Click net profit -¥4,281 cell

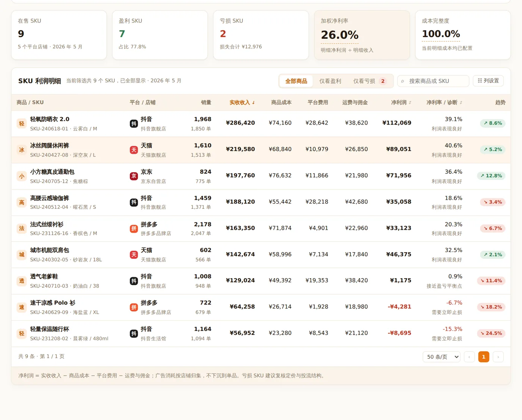pyautogui.click(x=399, y=307)
